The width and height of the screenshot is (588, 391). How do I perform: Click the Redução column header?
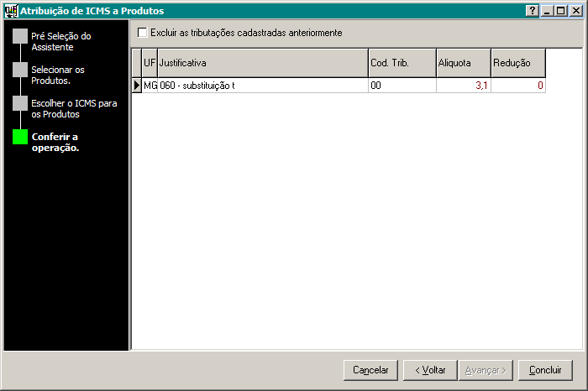pyautogui.click(x=518, y=63)
